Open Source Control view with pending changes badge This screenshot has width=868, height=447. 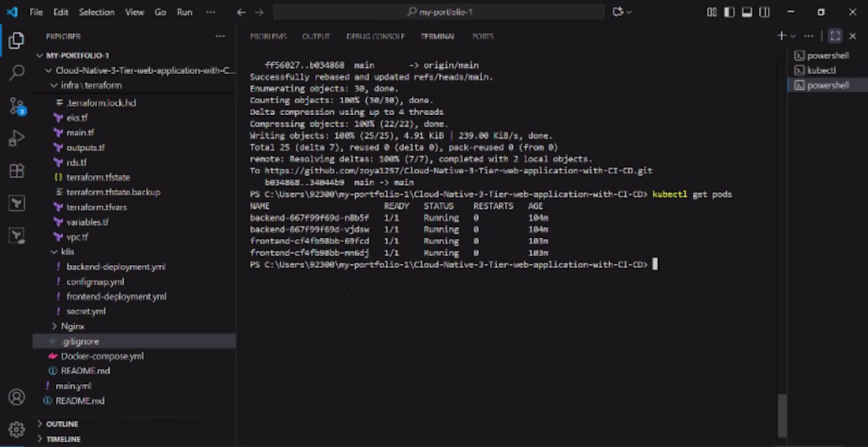[17, 106]
